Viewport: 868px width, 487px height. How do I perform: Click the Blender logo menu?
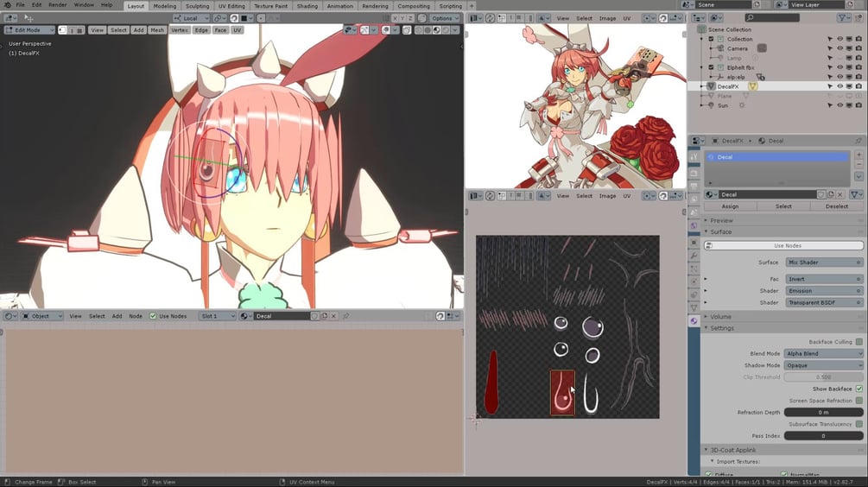(7, 4)
